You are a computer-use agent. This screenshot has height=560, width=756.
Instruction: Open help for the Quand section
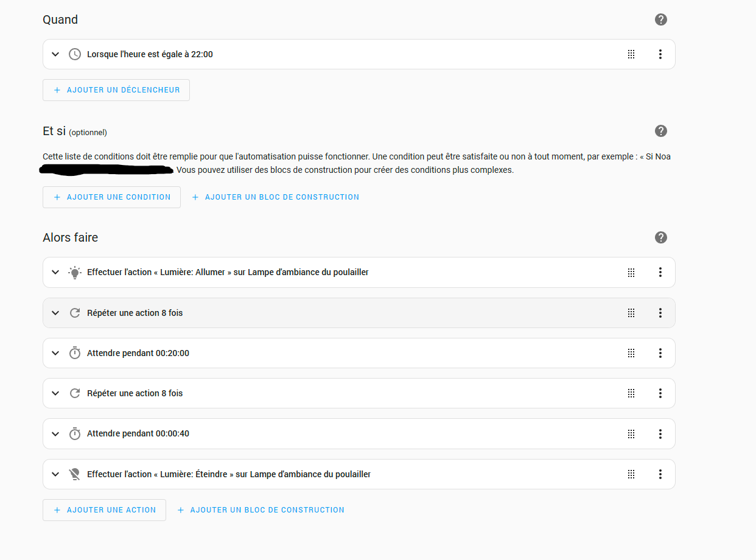pyautogui.click(x=660, y=19)
